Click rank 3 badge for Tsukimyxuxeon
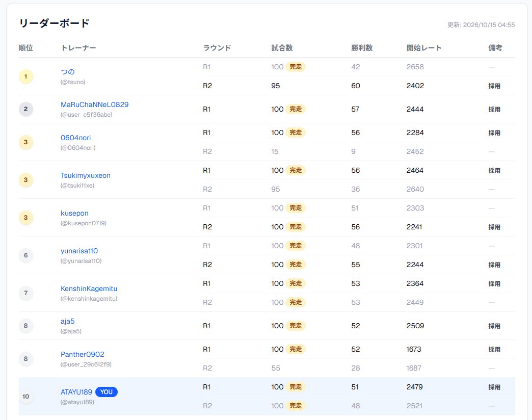Image resolution: width=532 pixels, height=420 pixels. 26,180
